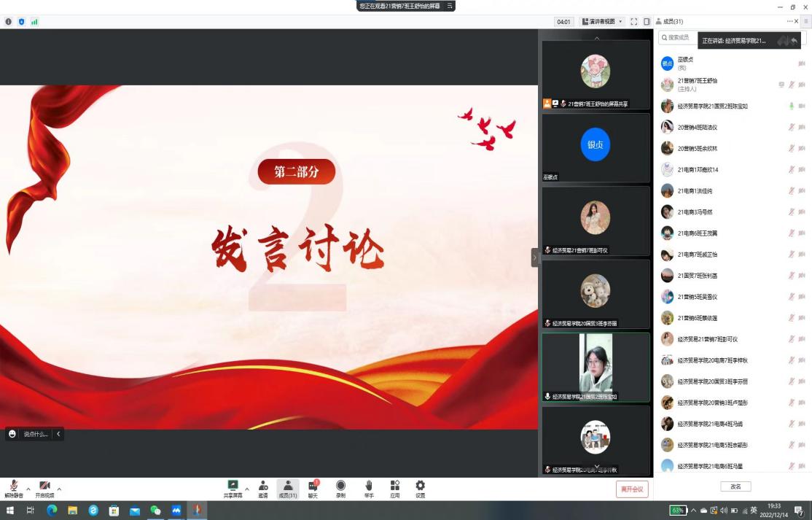Enter full screen via top toolbar icon

point(633,22)
